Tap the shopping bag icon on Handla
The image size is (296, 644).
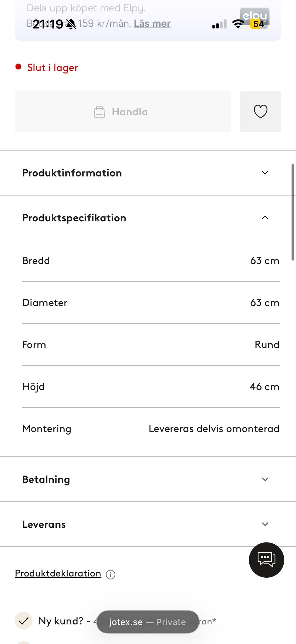click(99, 112)
